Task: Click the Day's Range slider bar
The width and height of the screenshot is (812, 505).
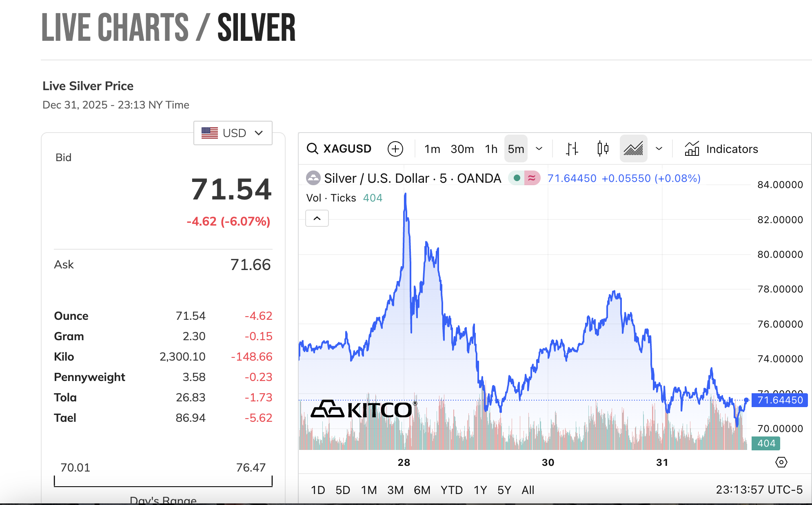Action: pos(163,485)
